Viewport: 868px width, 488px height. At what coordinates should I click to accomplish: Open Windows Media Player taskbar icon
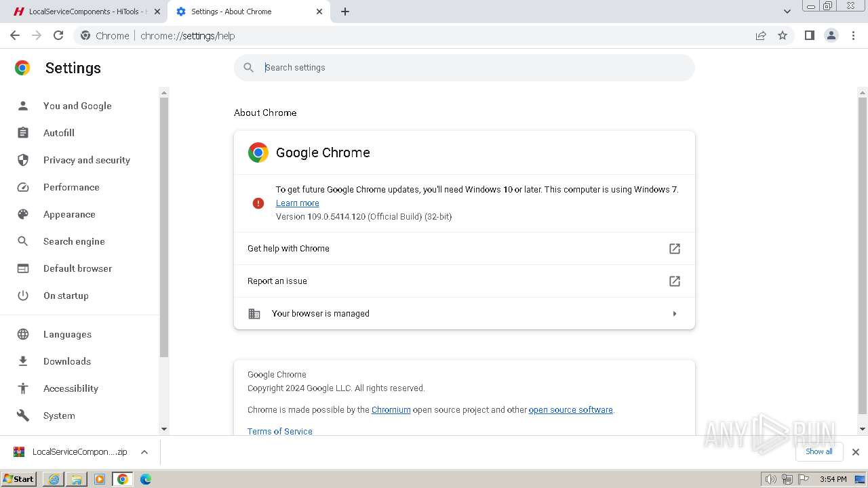(100, 479)
